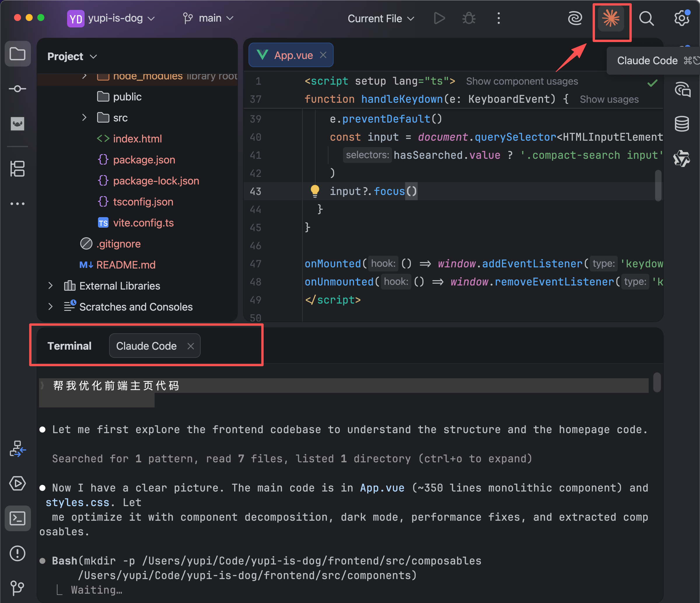Open index.html in project tree
The image size is (700, 603).
coord(137,139)
